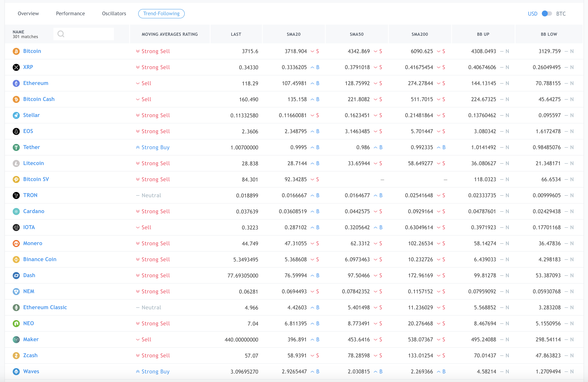Click the XRP logo icon
588x382 pixels.
(16, 67)
